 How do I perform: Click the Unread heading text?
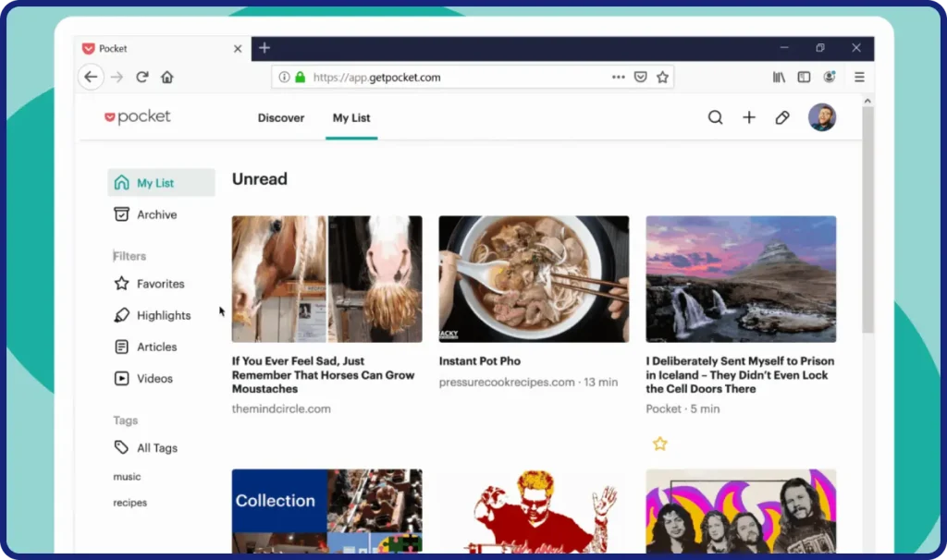point(260,179)
